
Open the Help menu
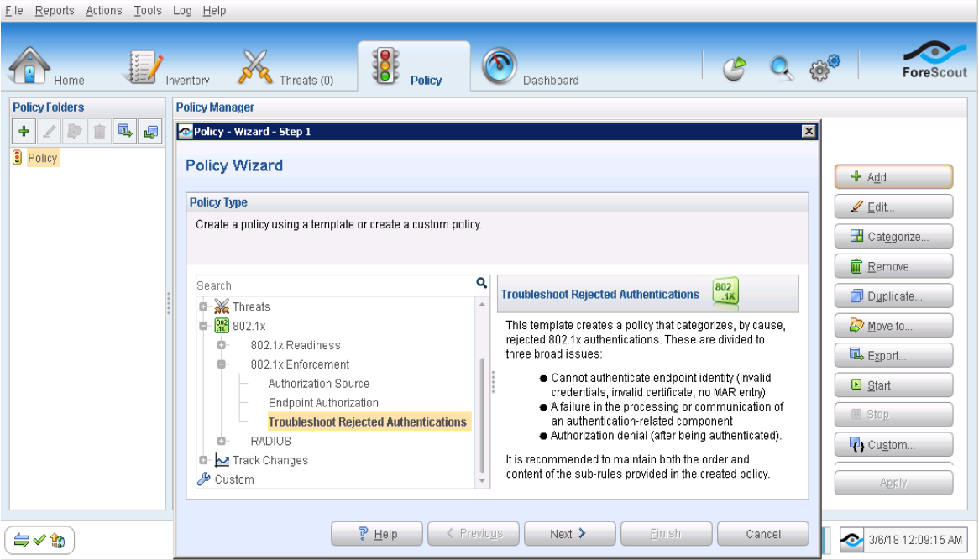pos(214,11)
